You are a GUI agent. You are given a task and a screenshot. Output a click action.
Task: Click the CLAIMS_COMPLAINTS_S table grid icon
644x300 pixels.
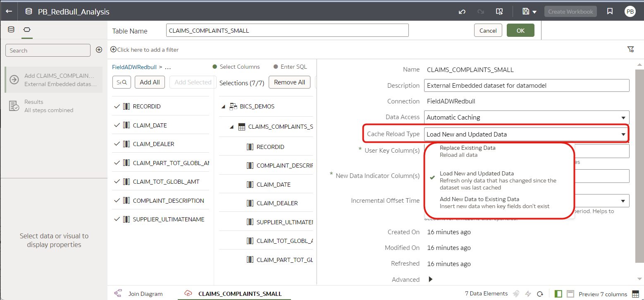242,127
